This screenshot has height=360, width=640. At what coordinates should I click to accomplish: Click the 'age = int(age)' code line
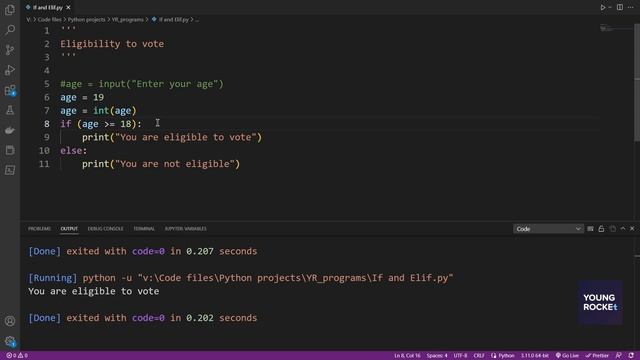(x=98, y=111)
